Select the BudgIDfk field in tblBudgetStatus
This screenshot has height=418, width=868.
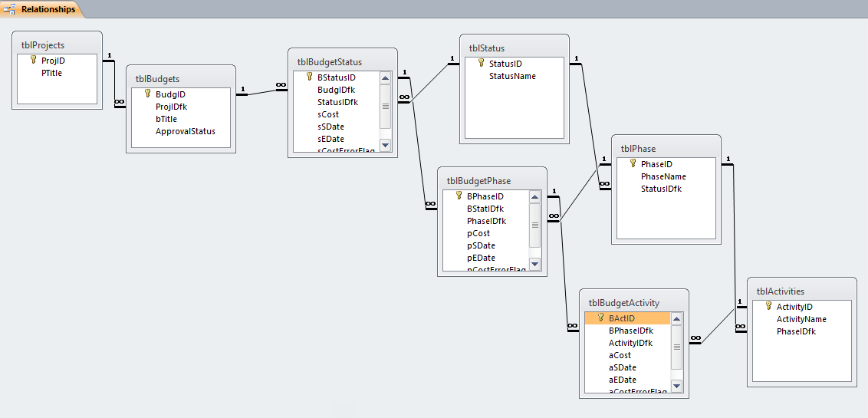[x=336, y=89]
